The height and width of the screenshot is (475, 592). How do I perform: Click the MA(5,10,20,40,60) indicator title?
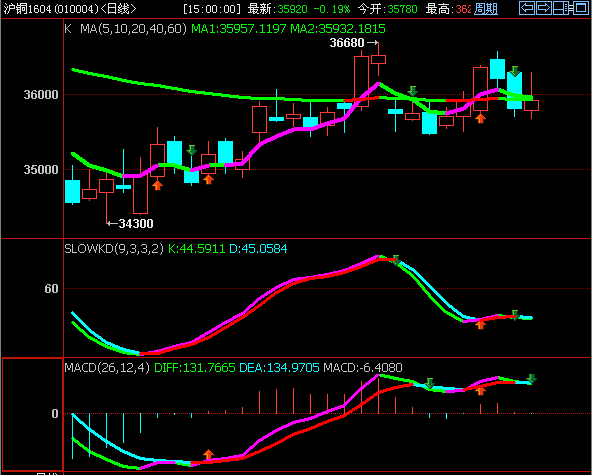coord(133,29)
